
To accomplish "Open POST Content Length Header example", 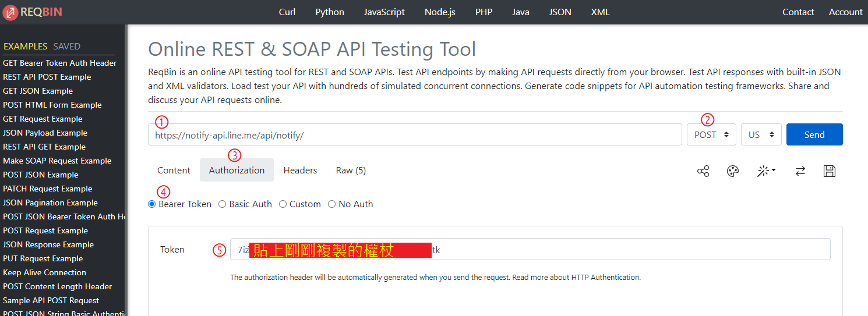I will point(58,286).
